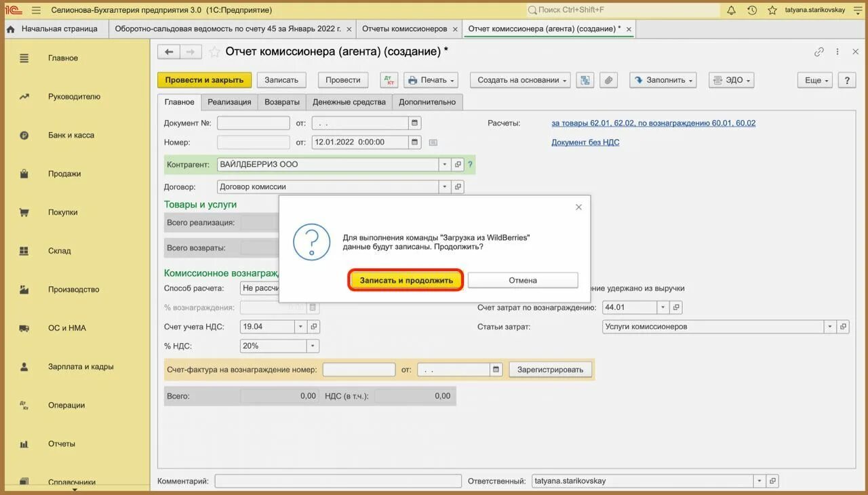Viewport: 868px width, 495px height.
Task: Open Контрагент record with open icon
Action: pyautogui.click(x=458, y=165)
